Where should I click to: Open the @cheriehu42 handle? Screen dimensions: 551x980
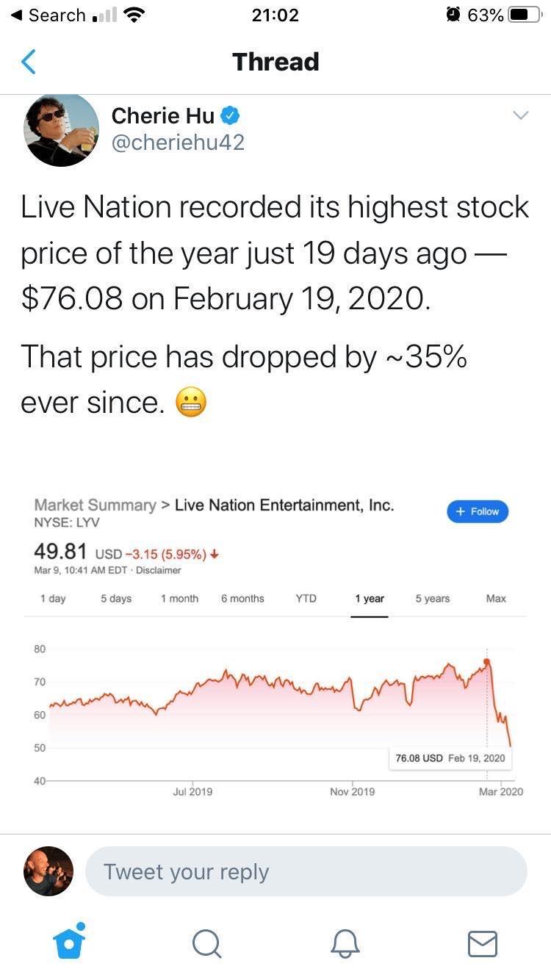(x=178, y=143)
